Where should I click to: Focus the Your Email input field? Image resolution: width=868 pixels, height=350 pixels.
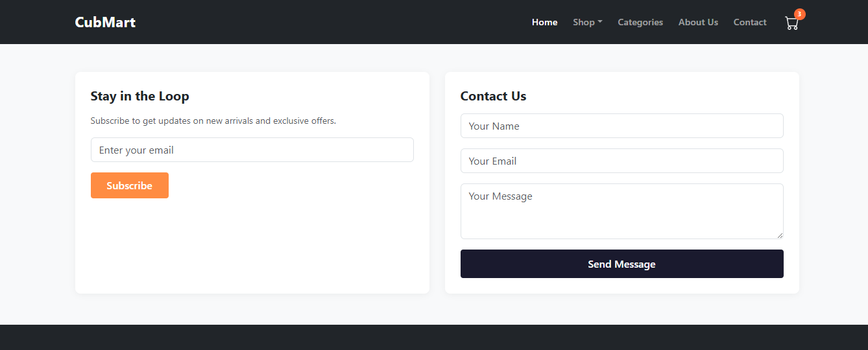(621, 161)
